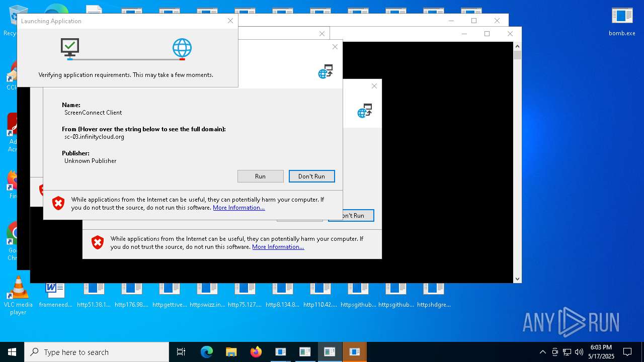Viewport: 644px width, 362px height.
Task: Click scrollbar down arrow in black window
Action: [517, 279]
